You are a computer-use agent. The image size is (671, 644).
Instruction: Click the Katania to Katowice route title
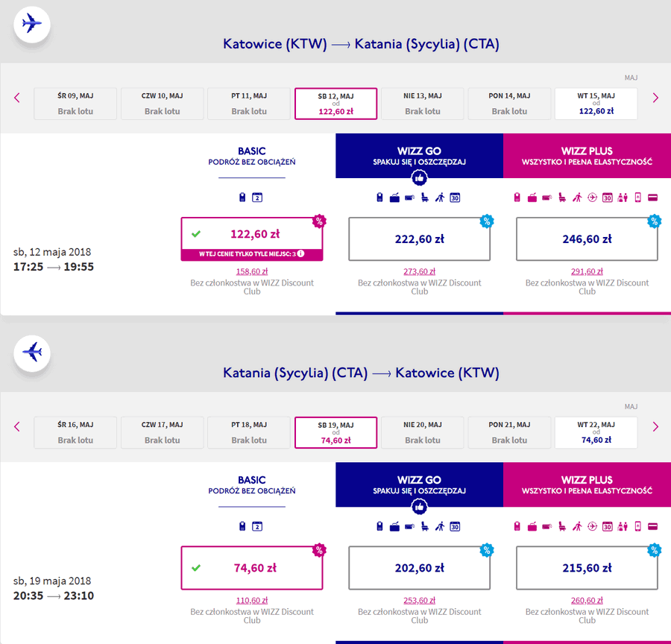361,373
